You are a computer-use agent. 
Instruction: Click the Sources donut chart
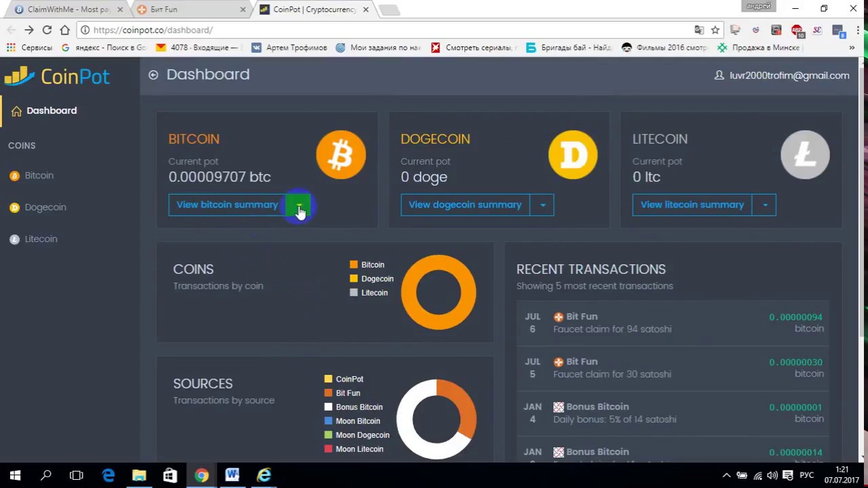[437, 419]
